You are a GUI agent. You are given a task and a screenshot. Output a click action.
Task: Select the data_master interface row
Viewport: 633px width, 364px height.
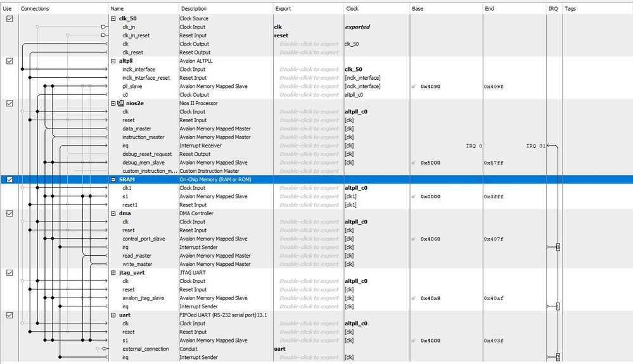[x=137, y=129]
